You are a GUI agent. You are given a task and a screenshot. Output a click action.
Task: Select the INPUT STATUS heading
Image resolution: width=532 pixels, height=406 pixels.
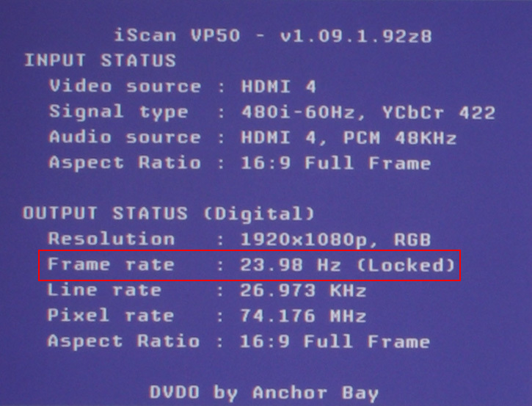[x=100, y=60]
